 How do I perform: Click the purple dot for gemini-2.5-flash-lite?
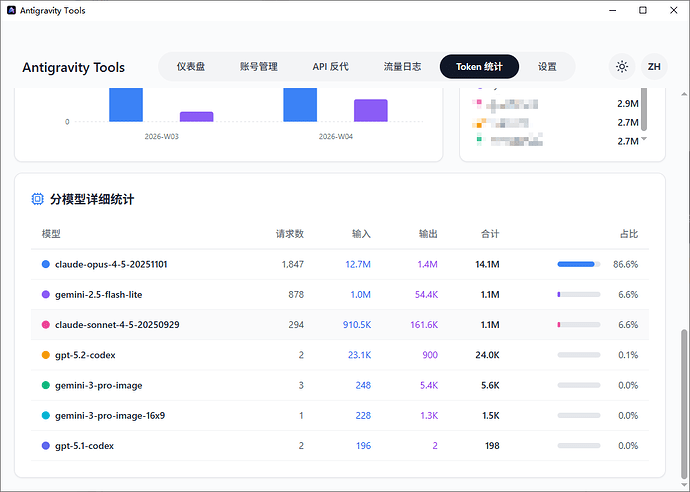[45, 294]
